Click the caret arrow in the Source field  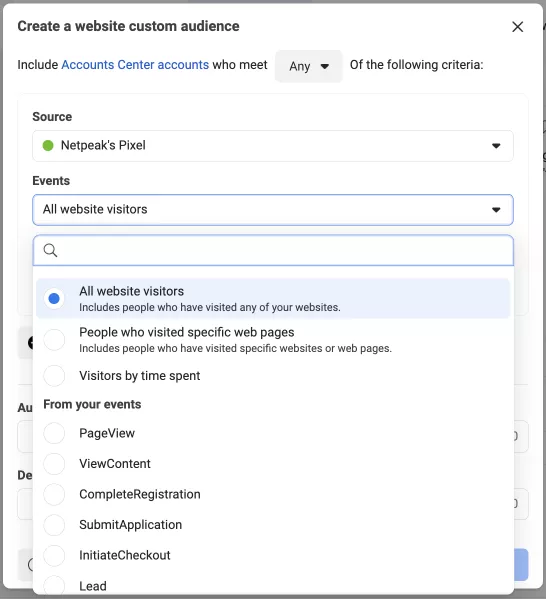496,146
